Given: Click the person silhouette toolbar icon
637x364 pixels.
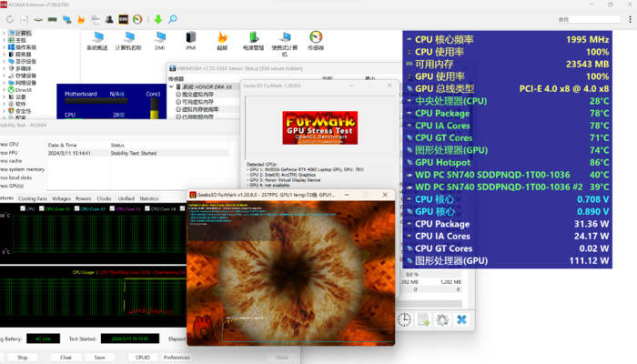Looking at the screenshot, I should click(109, 19).
